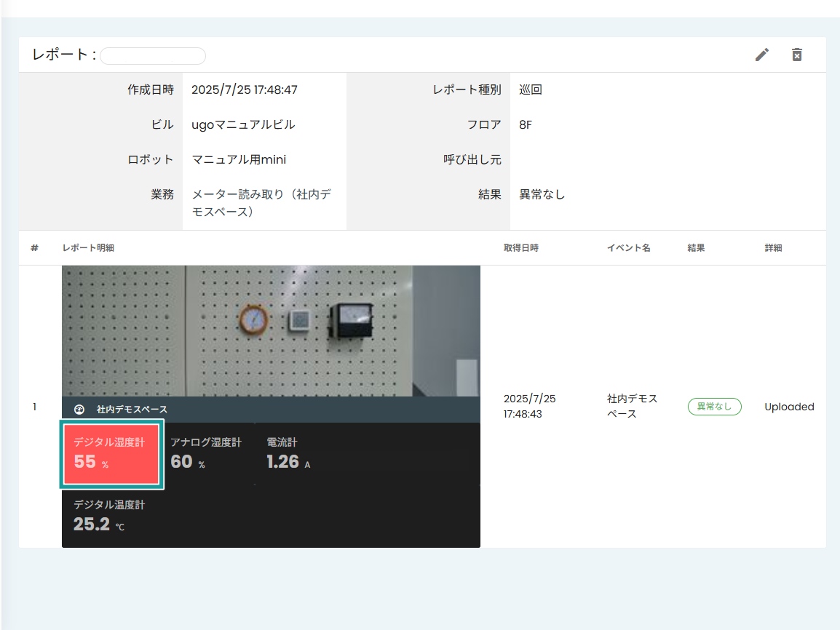
Task: Click the # column header
Action: (34, 248)
